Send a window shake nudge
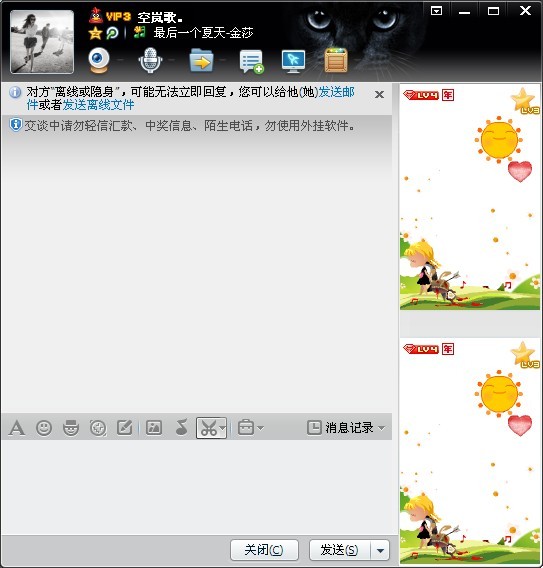The height and width of the screenshot is (568, 543). coord(98,428)
